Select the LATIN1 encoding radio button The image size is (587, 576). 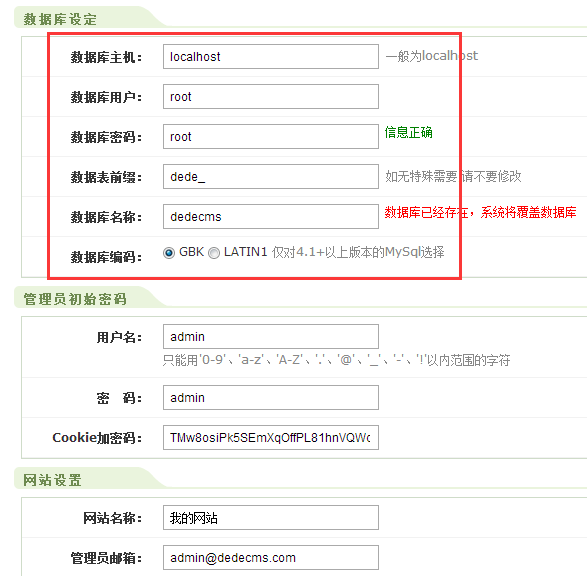pos(214,253)
